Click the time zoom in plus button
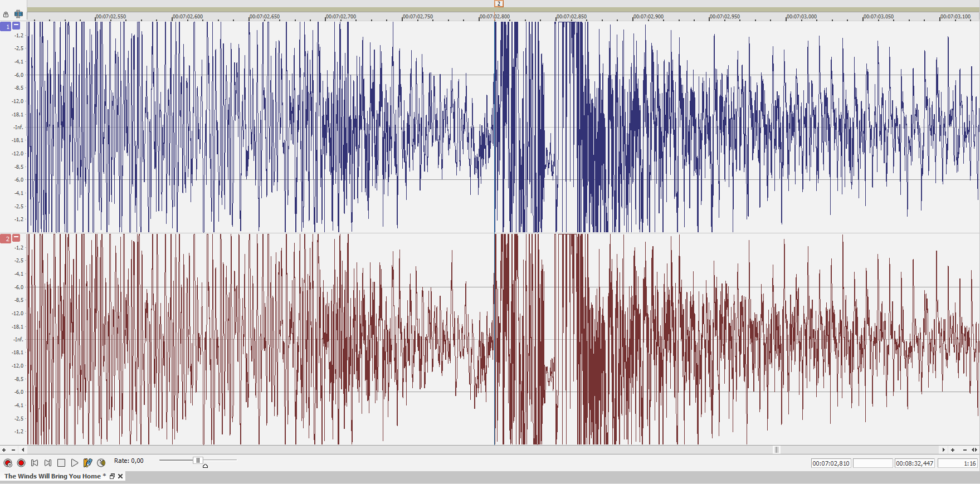 coord(953,450)
